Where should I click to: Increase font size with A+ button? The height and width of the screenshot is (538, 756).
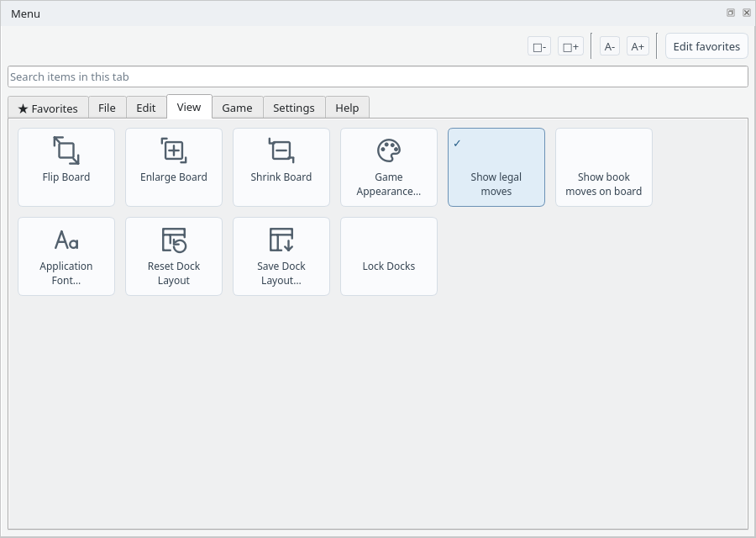click(638, 46)
